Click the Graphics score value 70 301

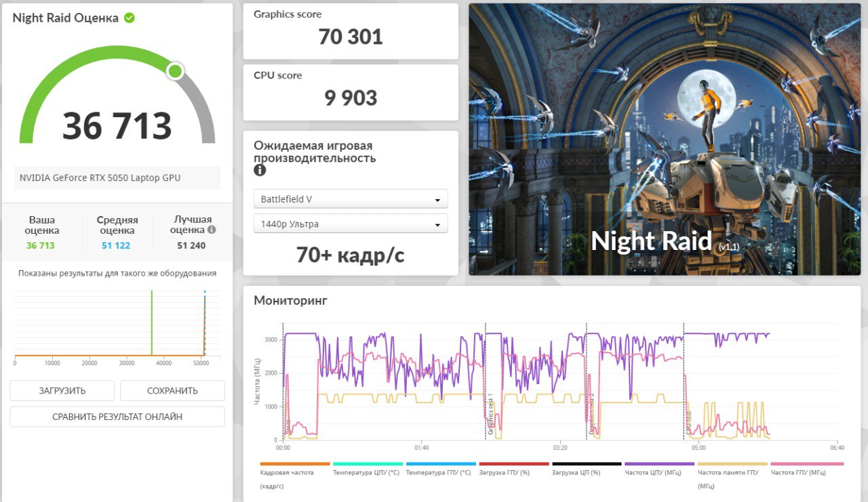tap(351, 37)
